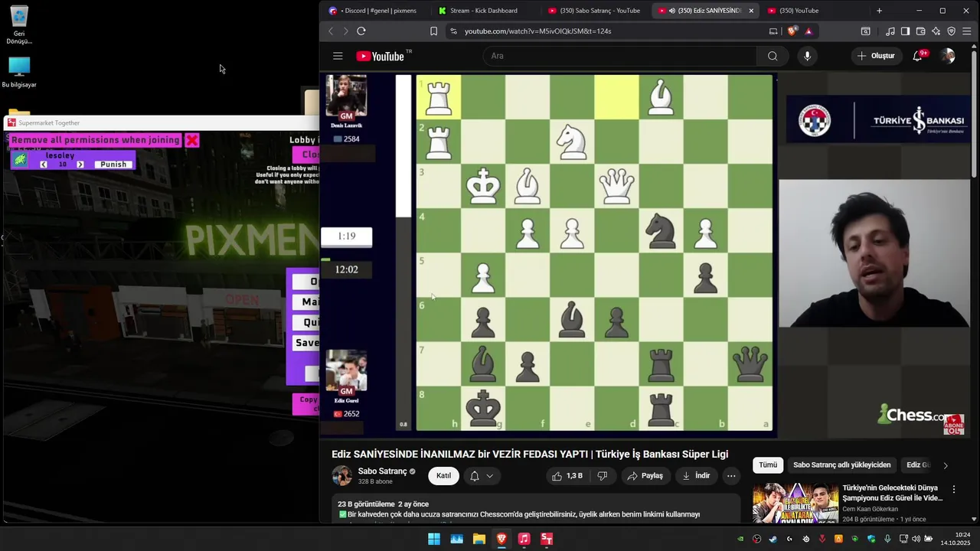Image resolution: width=980 pixels, height=551 pixels.
Task: Click the 23 B görüntüleme description text
Action: coord(366,504)
